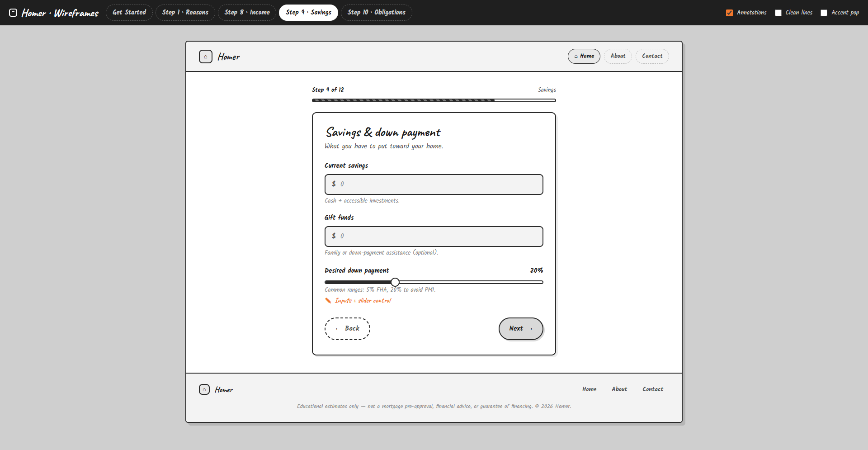Click the Desired down payment slider handle
Screen dimensions: 868x450
pyautogui.click(x=395, y=282)
